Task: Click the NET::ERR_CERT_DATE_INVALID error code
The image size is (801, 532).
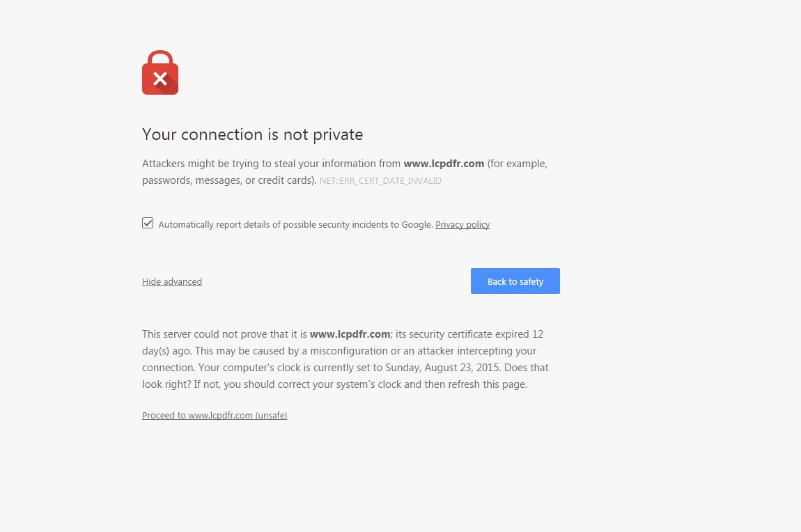Action: click(380, 181)
